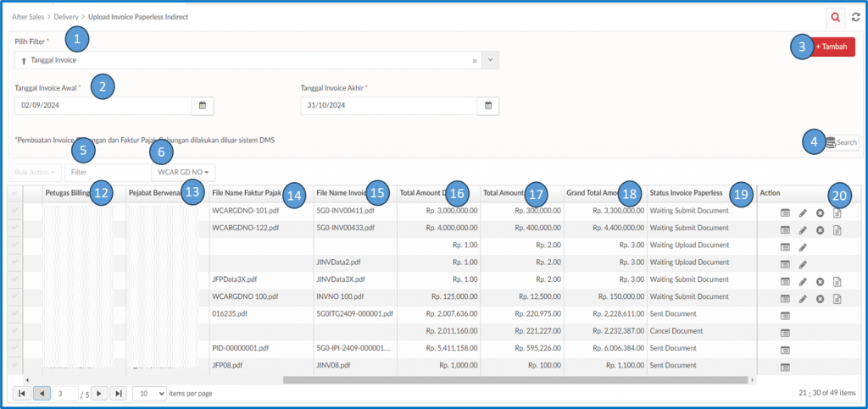This screenshot has height=409, width=868.
Task: Expand the Pilih Filter dropdown arrow
Action: [x=490, y=60]
